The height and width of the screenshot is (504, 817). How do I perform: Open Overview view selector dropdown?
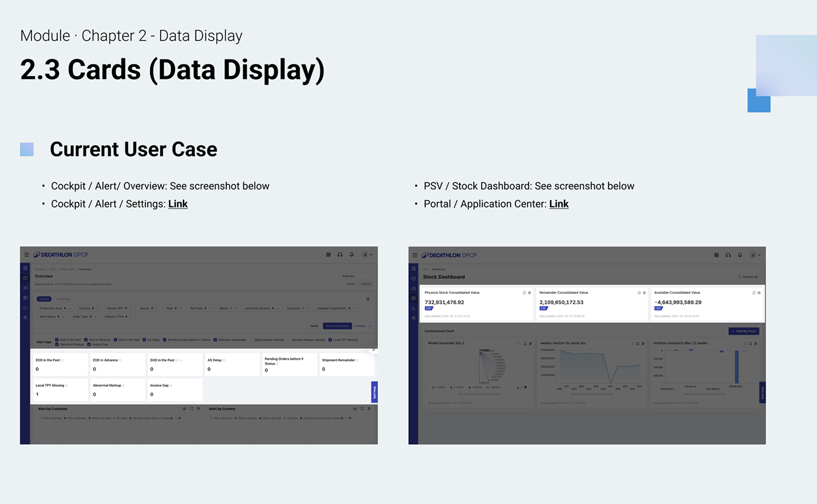[356, 276]
